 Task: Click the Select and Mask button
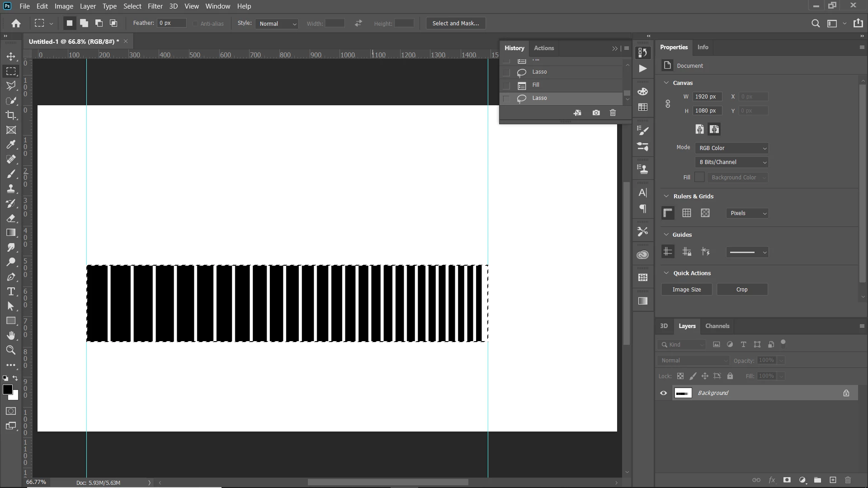point(455,23)
